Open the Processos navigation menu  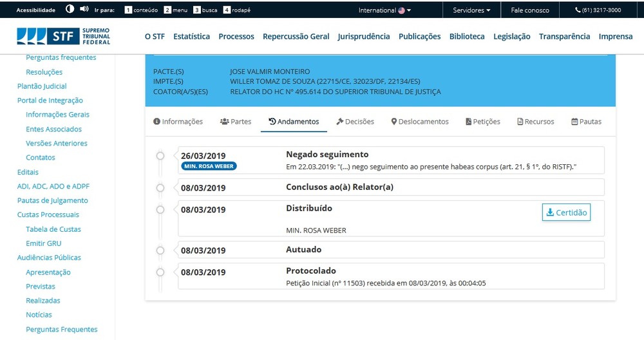tap(236, 37)
